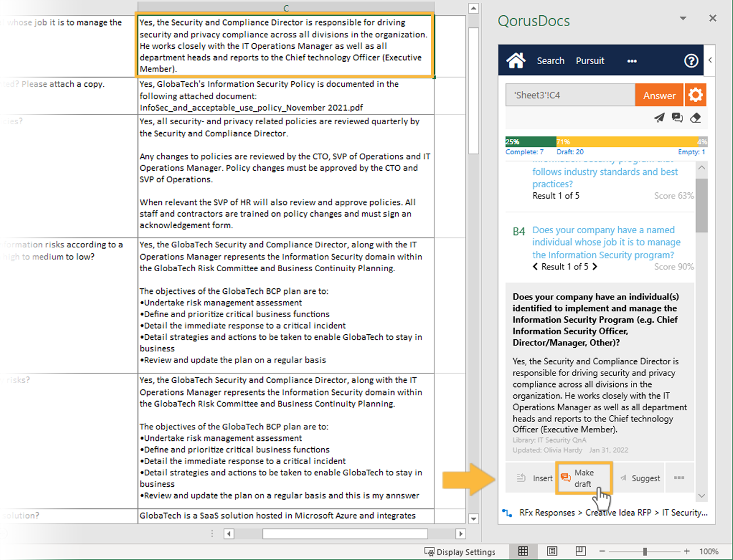Screen dimensions: 733x560
Task: Click the orange Answer button
Action: 659,95
